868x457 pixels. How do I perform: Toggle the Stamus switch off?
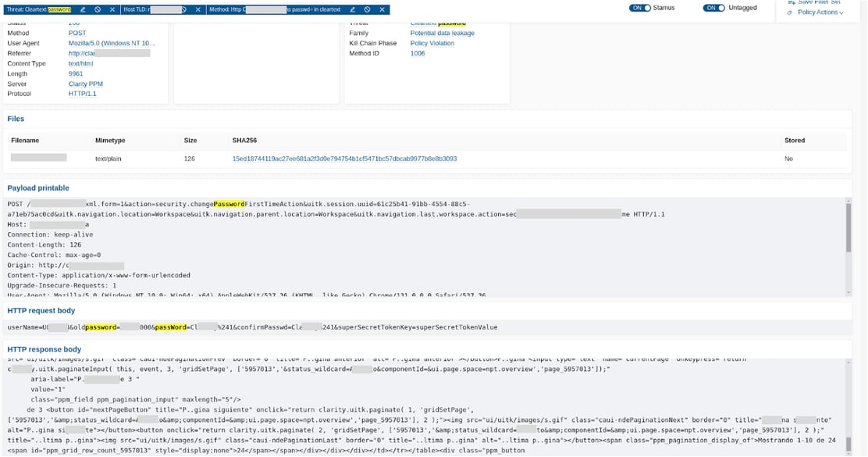click(x=639, y=8)
